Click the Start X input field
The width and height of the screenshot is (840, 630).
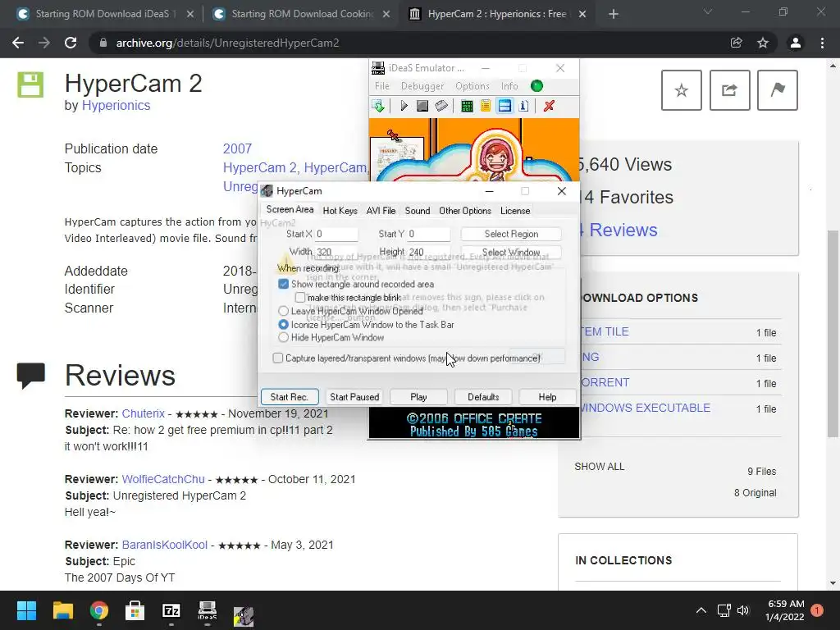click(336, 234)
